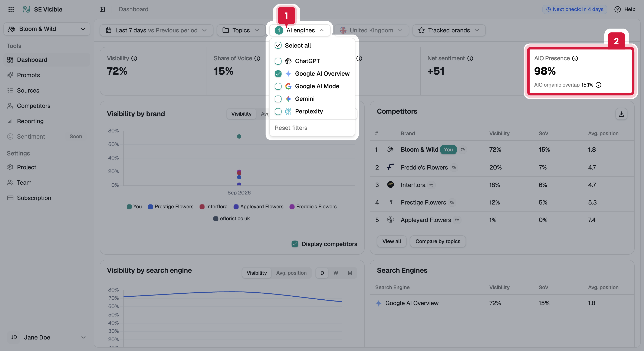Image resolution: width=644 pixels, height=351 pixels.
Task: Click the JD user avatar
Action: (x=13, y=337)
